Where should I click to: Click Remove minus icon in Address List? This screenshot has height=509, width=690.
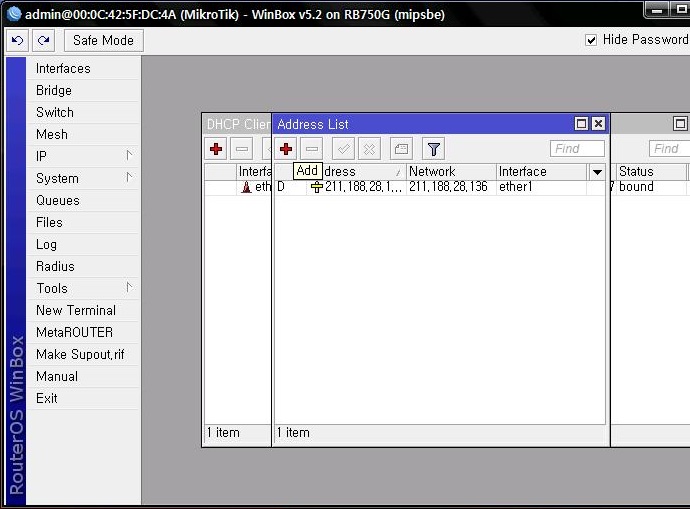[x=312, y=149]
